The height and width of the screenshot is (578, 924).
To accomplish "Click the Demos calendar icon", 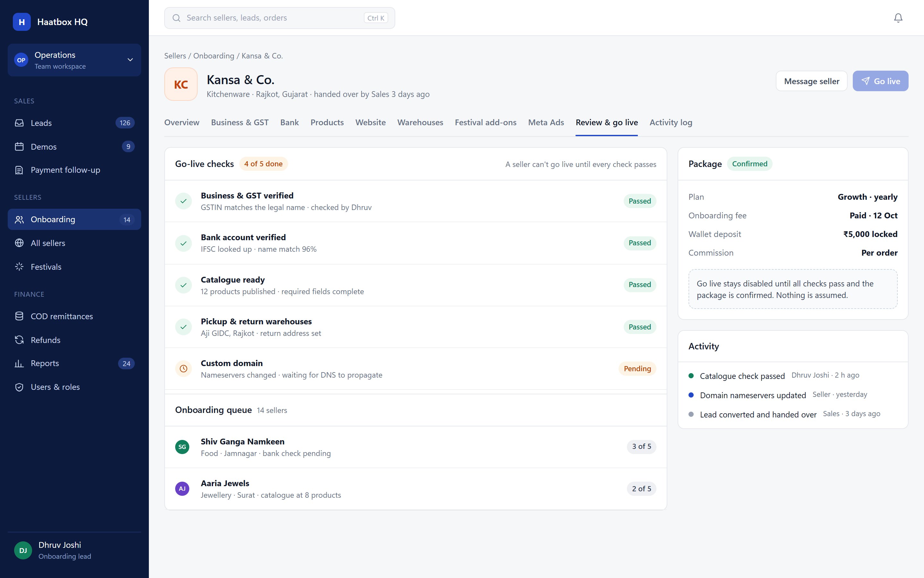I will click(x=19, y=146).
